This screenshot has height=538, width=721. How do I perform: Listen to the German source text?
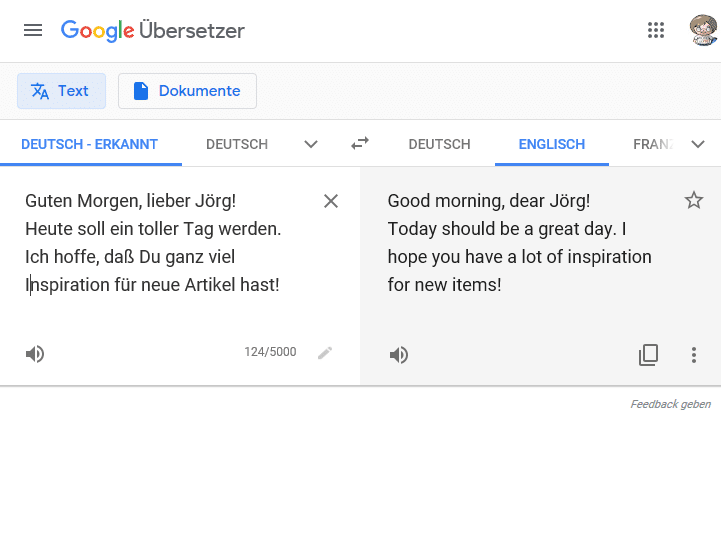pyautogui.click(x=35, y=354)
